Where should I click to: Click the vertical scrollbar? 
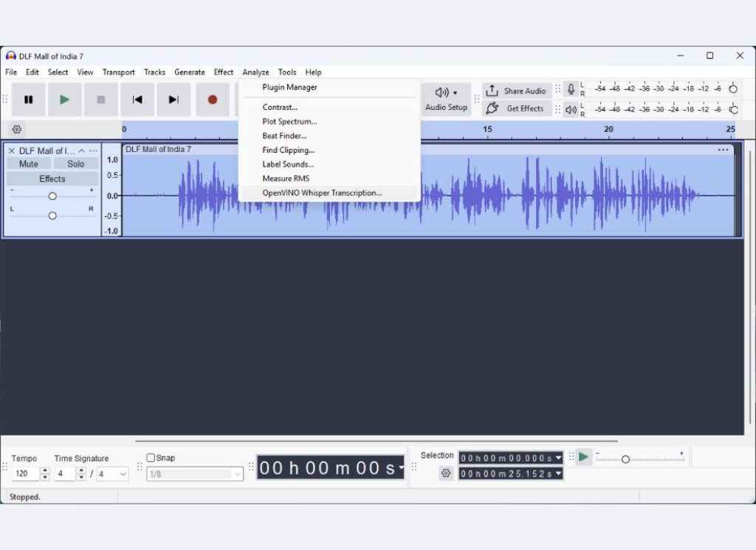(x=750, y=287)
